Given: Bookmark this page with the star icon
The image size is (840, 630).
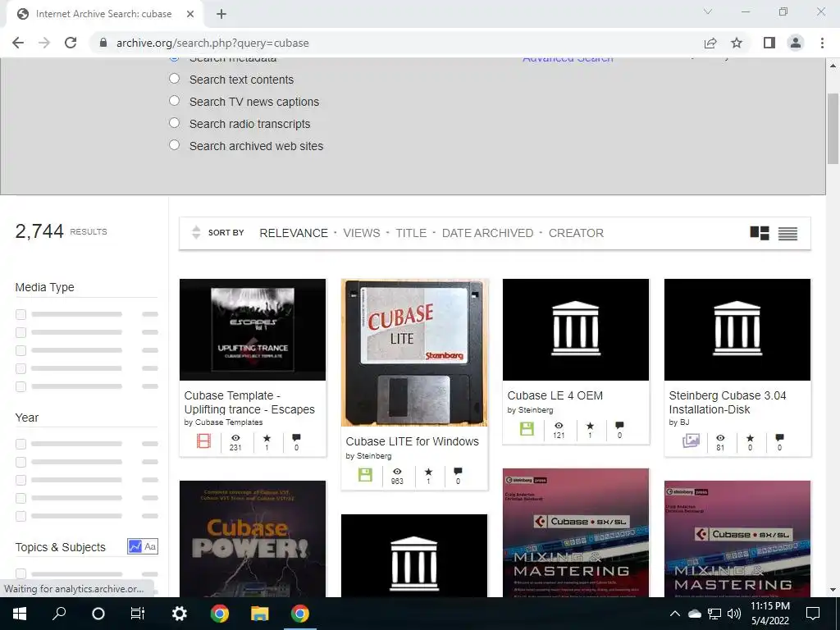Looking at the screenshot, I should pyautogui.click(x=737, y=43).
